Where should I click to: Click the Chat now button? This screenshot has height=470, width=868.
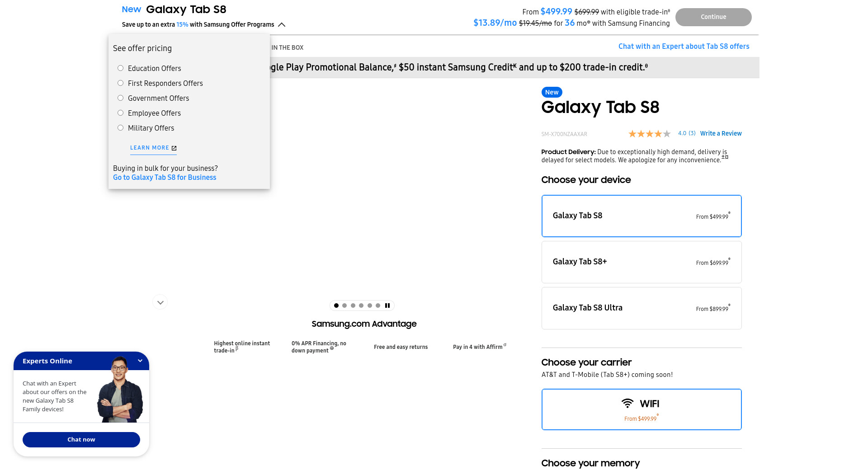coord(81,440)
